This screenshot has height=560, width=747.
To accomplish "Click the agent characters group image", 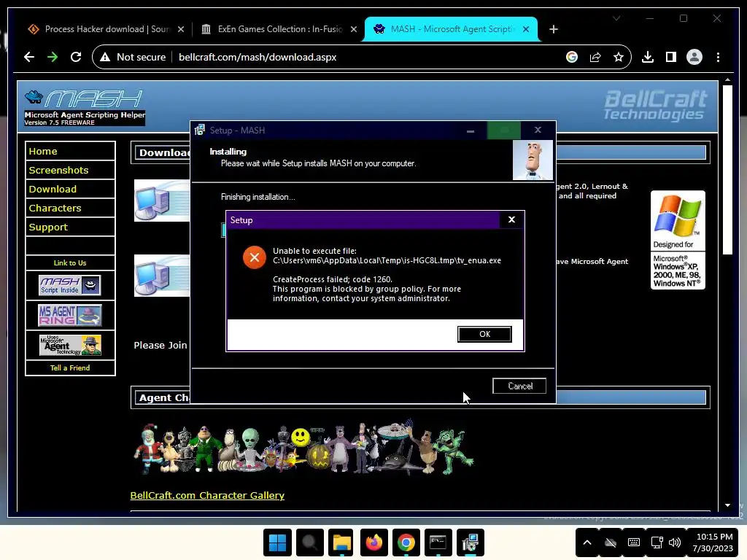I will pyautogui.click(x=303, y=448).
